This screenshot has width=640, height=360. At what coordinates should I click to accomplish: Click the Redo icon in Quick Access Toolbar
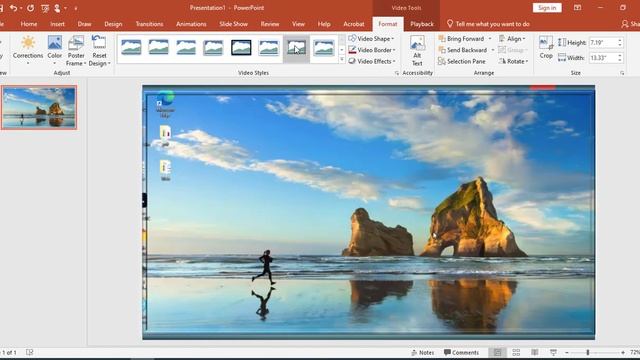30,8
